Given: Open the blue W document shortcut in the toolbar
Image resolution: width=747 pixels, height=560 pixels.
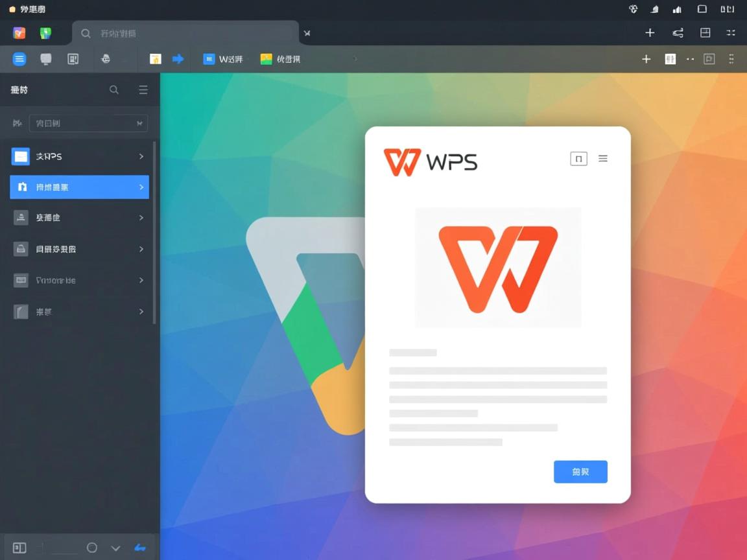Looking at the screenshot, I should pos(223,59).
